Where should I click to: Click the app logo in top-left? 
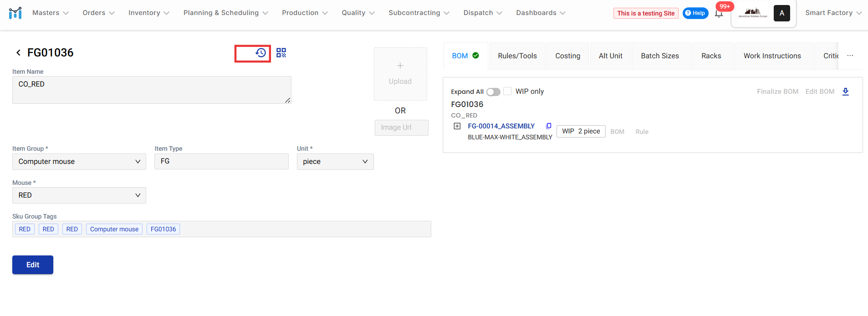tap(15, 13)
